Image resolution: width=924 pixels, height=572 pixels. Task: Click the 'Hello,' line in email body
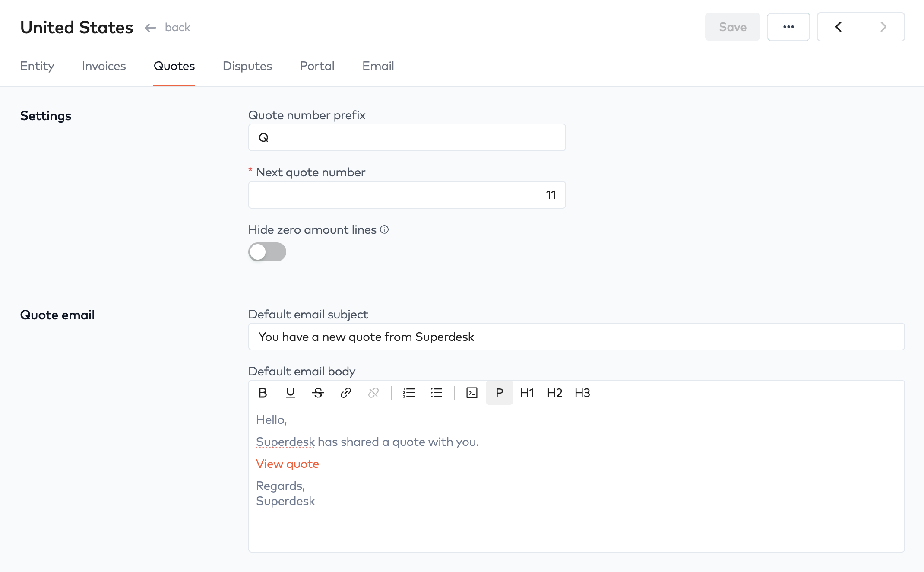[272, 420]
